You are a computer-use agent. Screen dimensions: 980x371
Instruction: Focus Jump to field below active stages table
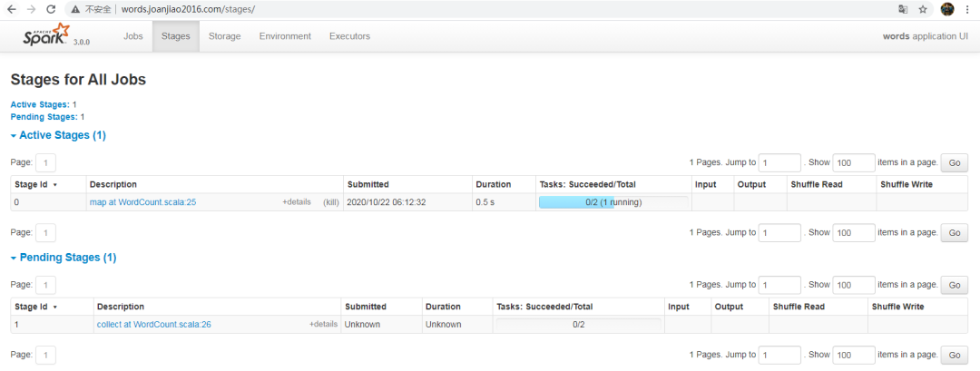point(779,233)
